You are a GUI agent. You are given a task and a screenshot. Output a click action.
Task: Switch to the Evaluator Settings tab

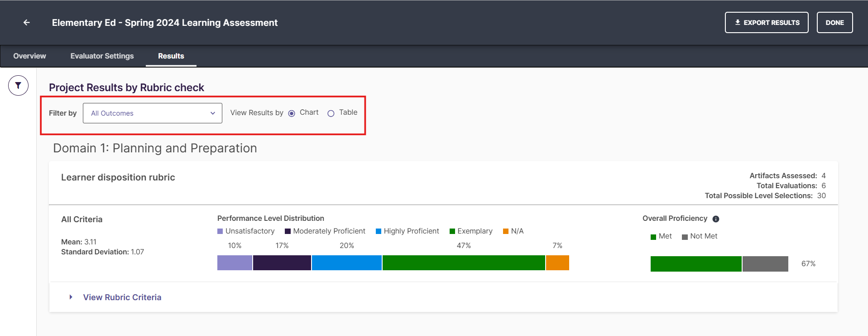(102, 56)
